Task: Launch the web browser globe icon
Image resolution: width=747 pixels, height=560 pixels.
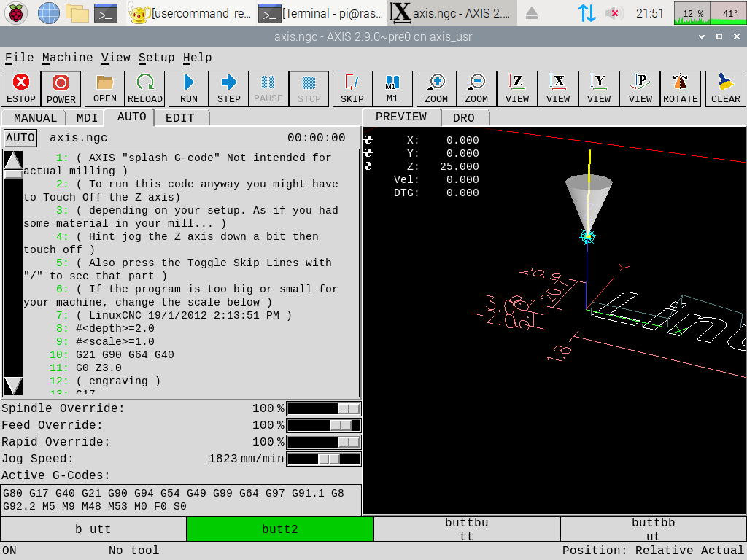Action: click(49, 13)
